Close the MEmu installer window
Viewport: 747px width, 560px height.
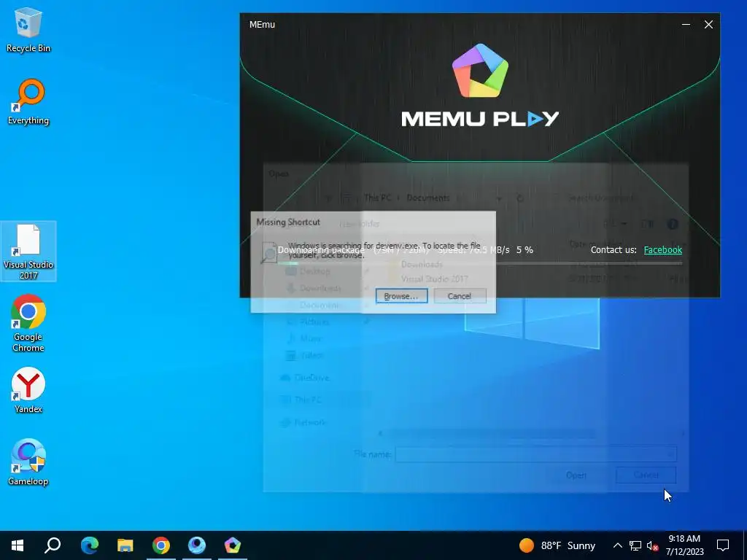pos(709,24)
